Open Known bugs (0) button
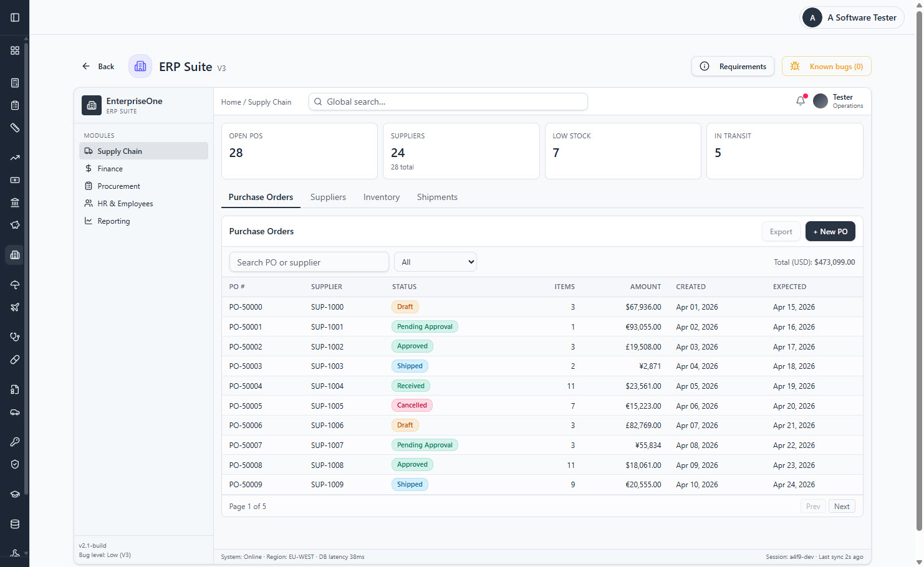Screen dimensions: 924x567 826,66
